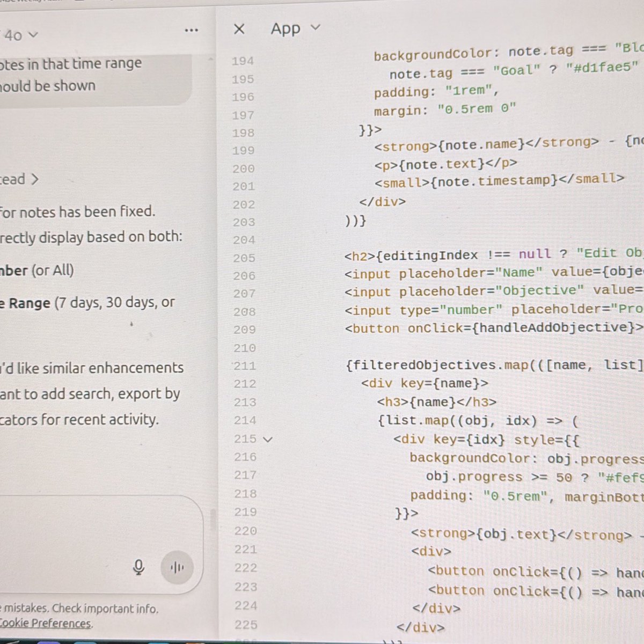Open the 4o model selector

(x=20, y=35)
